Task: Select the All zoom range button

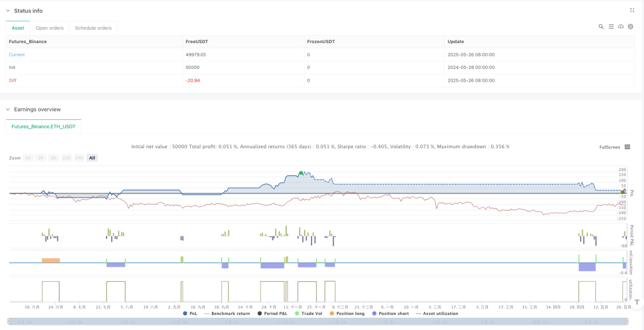Action: point(92,158)
